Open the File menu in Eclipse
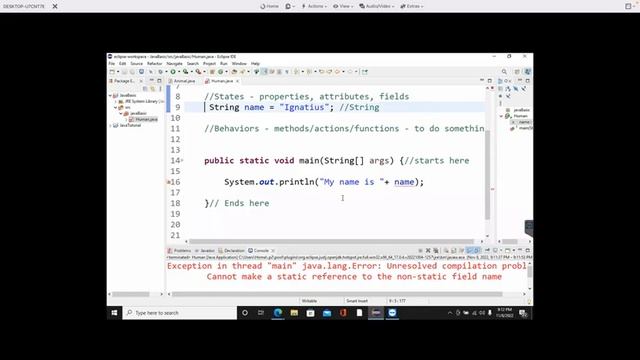 pyautogui.click(x=111, y=64)
